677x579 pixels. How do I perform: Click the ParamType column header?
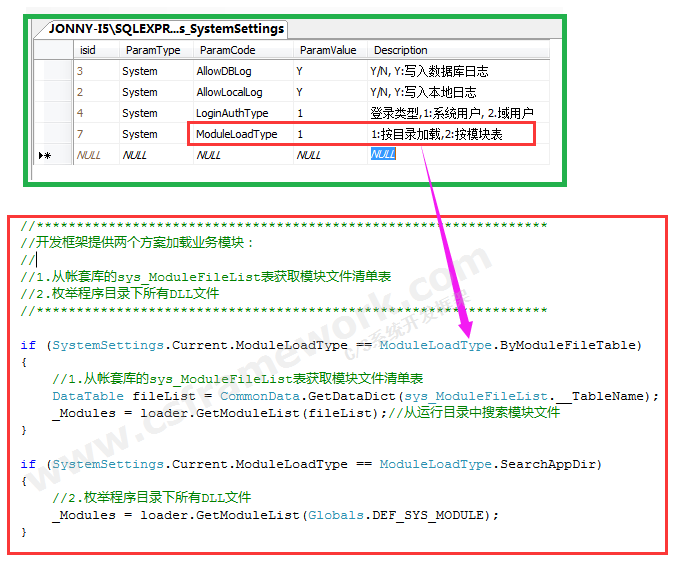[153, 50]
